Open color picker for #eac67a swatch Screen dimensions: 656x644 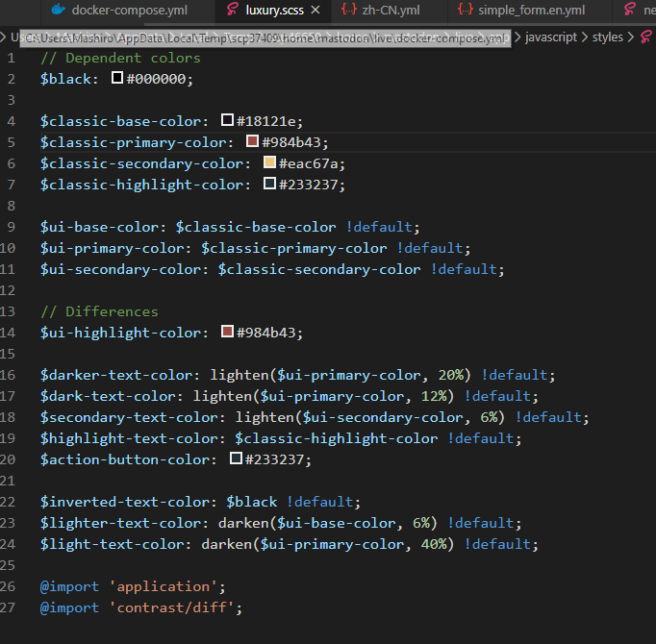click(x=269, y=162)
